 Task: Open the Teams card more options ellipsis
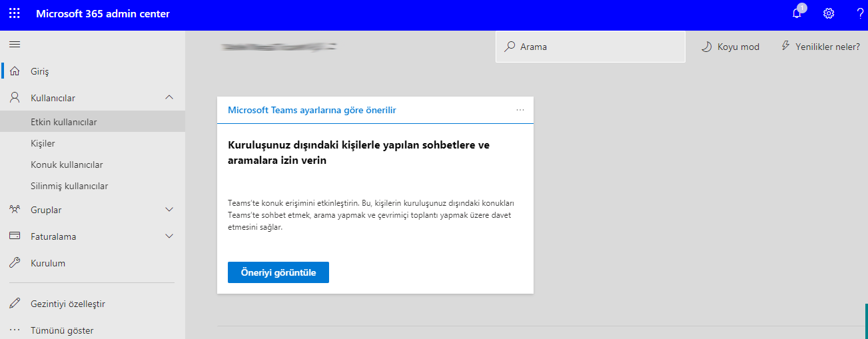520,110
